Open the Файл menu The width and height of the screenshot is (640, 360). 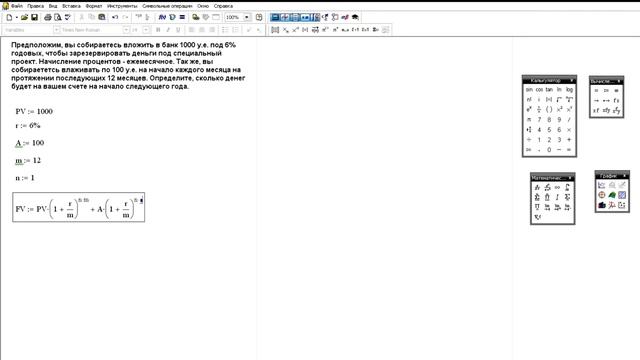[x=17, y=6]
